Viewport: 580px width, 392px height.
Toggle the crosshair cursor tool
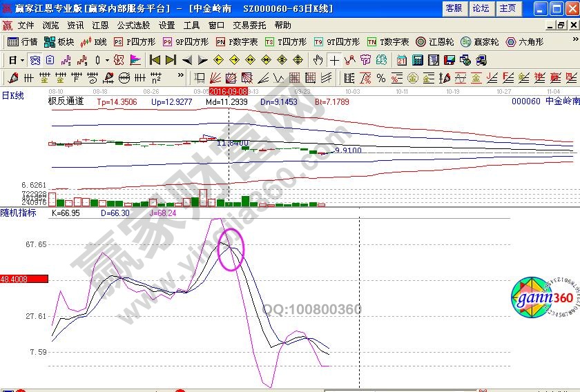[x=334, y=60]
